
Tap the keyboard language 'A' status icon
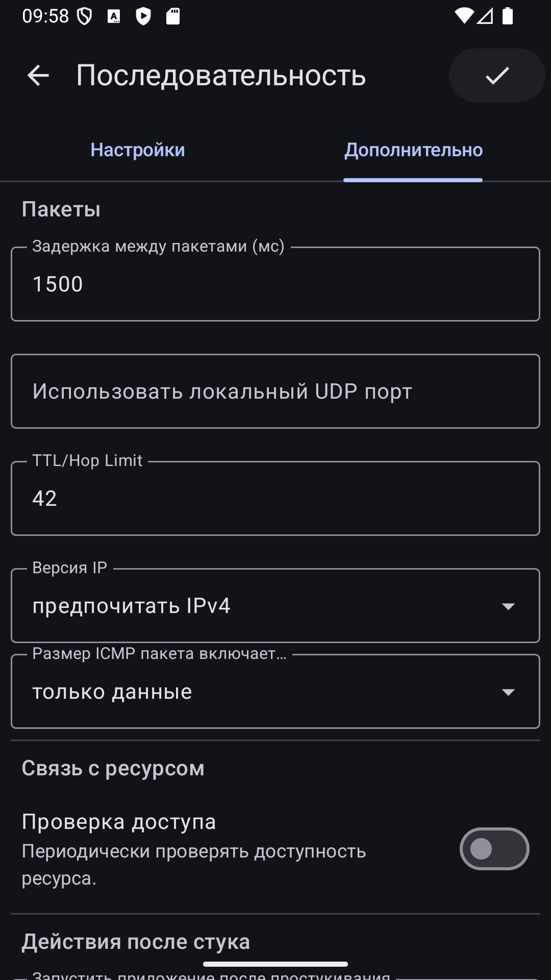pyautogui.click(x=114, y=16)
